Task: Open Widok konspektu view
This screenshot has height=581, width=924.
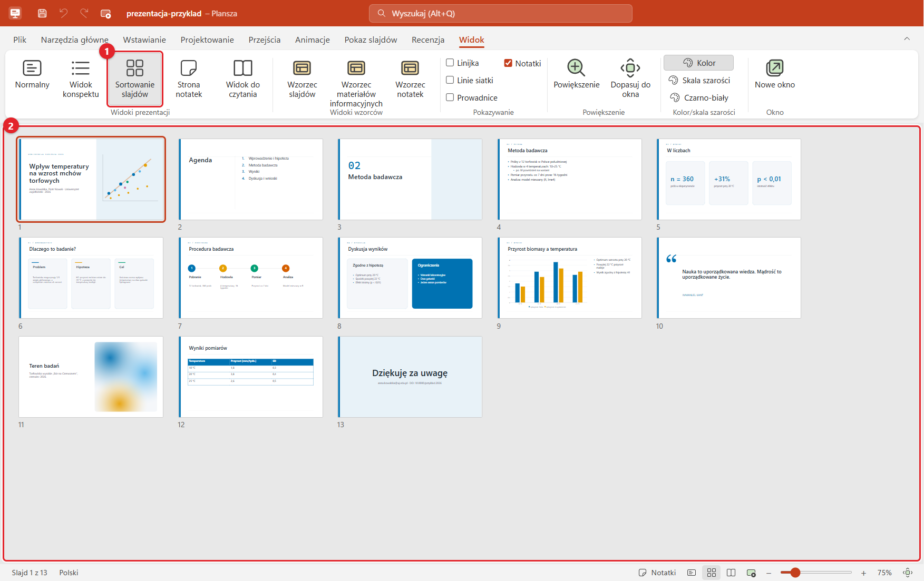Action: 81,79
